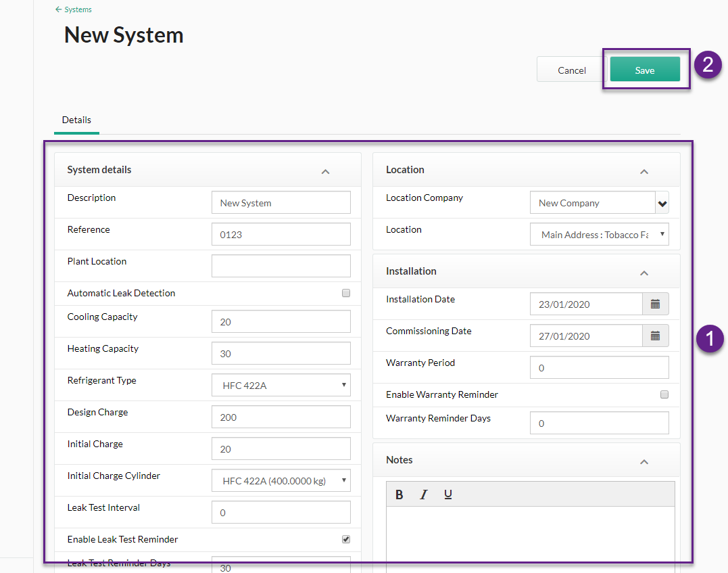Click the Cooling Capacity field
Image resolution: width=728 pixels, height=573 pixels.
coord(281,321)
